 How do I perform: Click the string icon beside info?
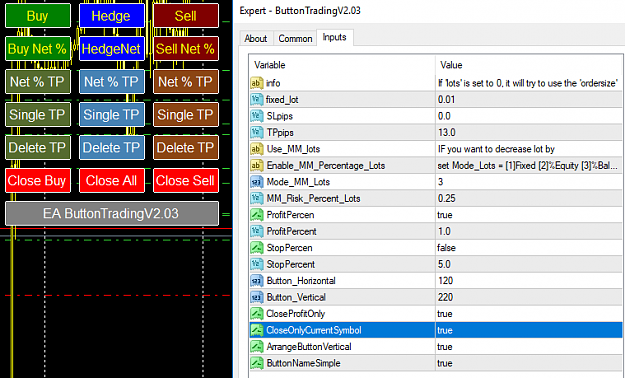(257, 83)
